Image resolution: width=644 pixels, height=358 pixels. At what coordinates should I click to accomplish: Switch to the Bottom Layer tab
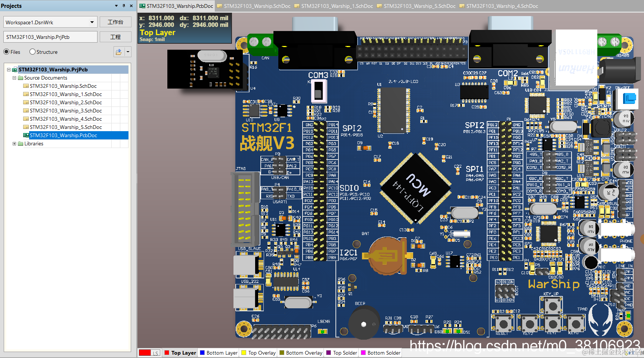(219, 353)
